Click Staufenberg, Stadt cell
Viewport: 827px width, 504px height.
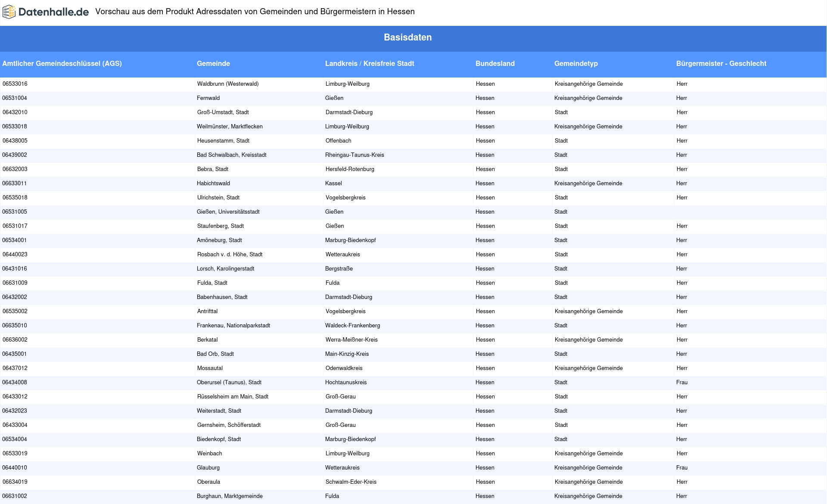click(x=221, y=226)
